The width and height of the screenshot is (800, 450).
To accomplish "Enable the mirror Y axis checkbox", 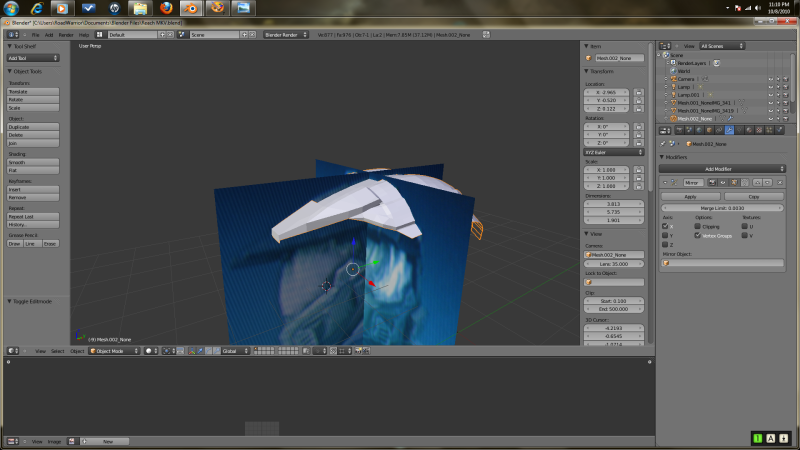I will pos(665,235).
